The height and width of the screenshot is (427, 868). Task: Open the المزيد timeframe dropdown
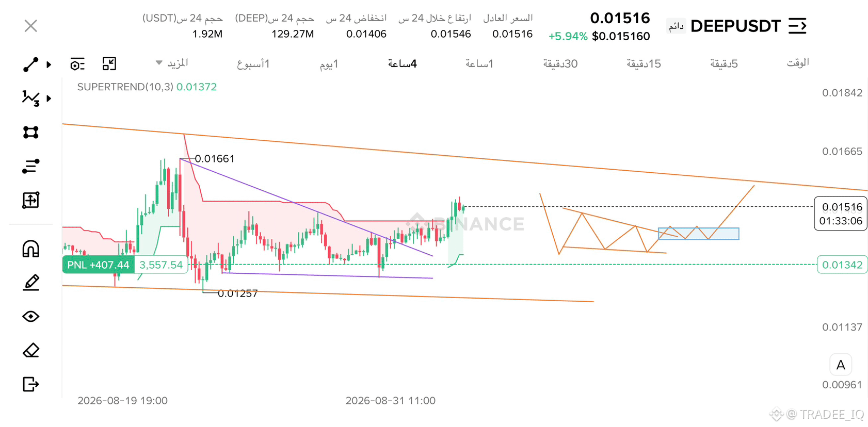pos(172,63)
